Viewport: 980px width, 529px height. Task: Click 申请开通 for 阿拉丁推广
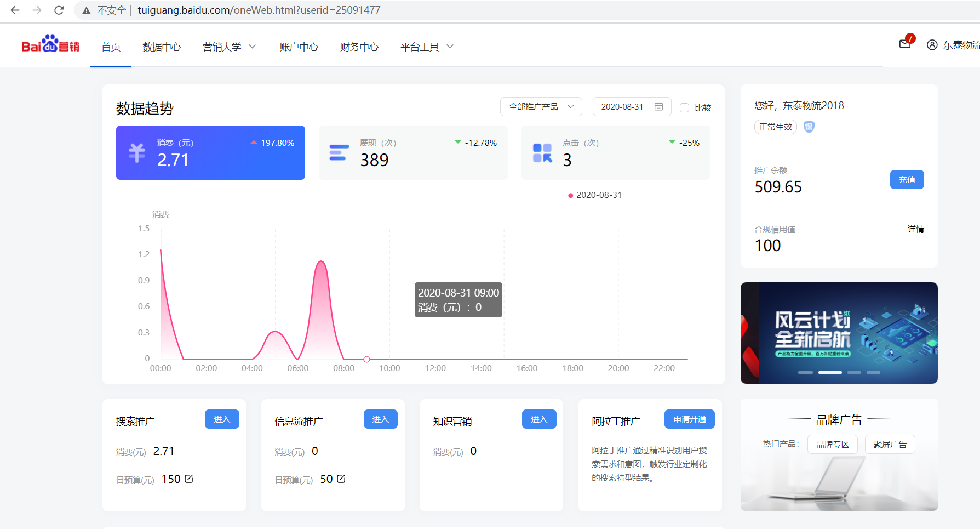pos(690,419)
